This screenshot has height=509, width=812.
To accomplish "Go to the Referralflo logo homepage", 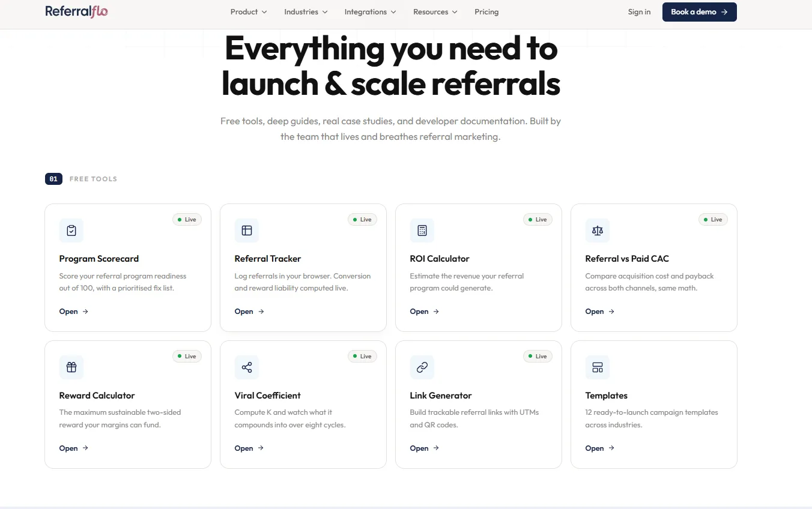I will (77, 11).
